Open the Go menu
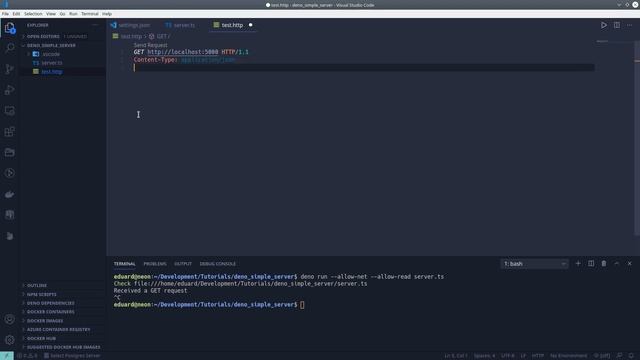Screen dimensions: 640x360 62,14
